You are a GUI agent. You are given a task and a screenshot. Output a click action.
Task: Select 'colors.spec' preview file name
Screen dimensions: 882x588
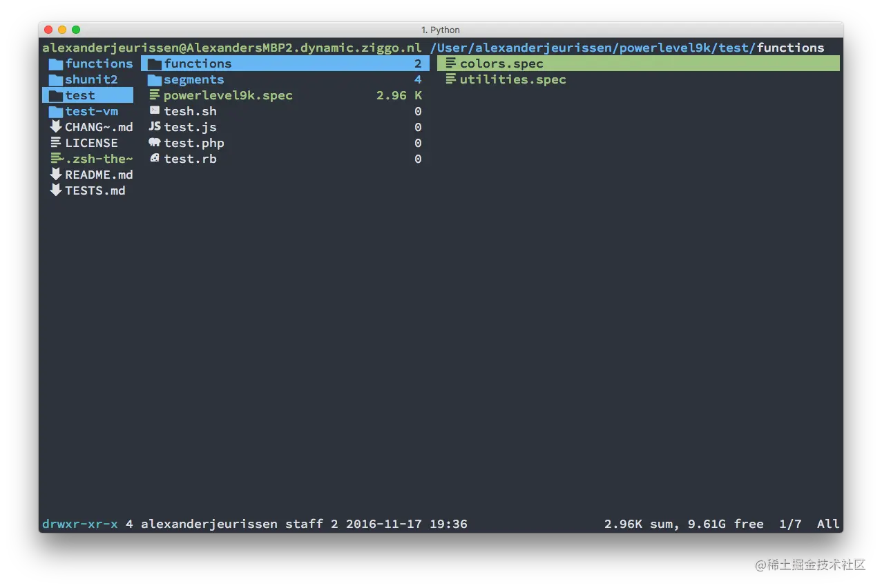coord(501,63)
